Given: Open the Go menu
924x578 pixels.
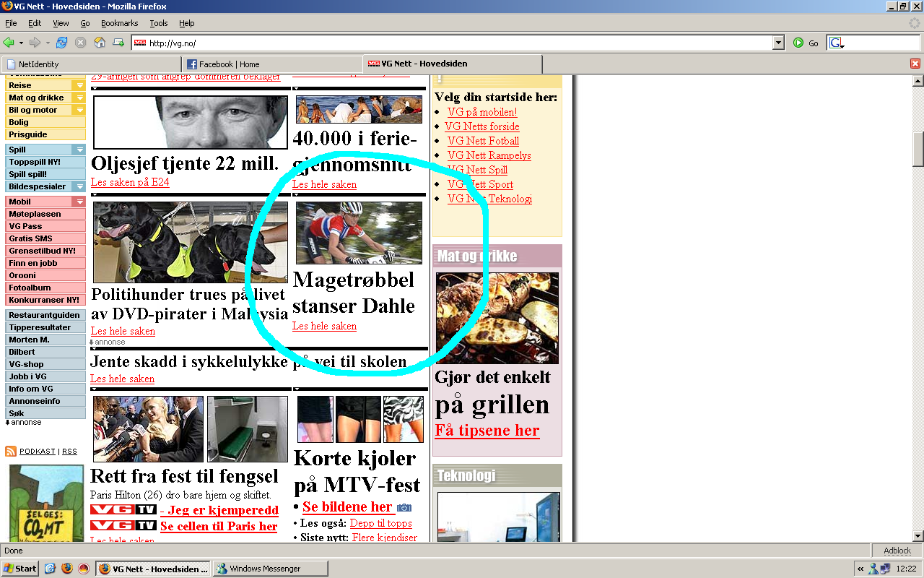Looking at the screenshot, I should coord(85,23).
